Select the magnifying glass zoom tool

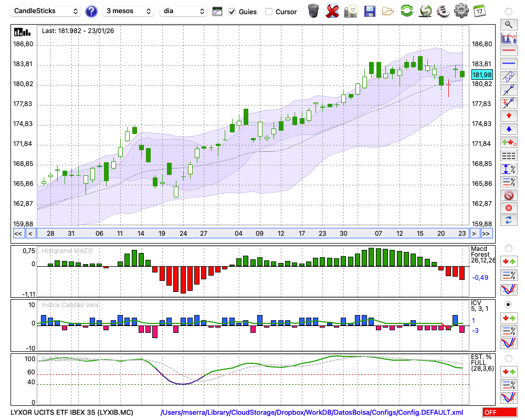[x=509, y=25]
